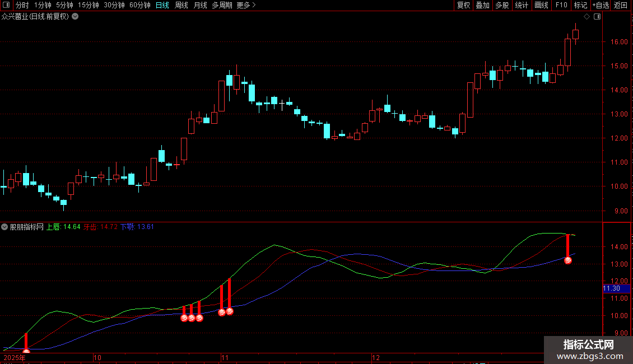Add stock via +自选 button
Screen dimensions: 633x364
(x=601, y=5)
